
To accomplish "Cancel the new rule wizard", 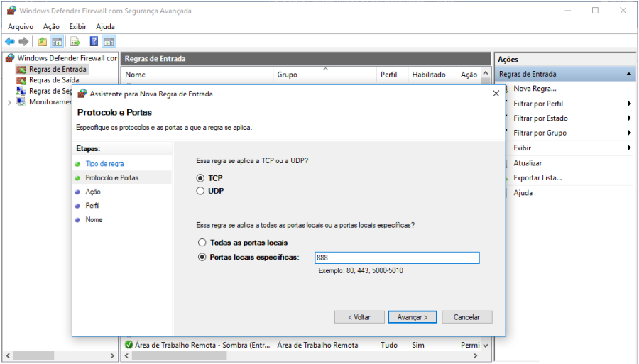I will (466, 317).
